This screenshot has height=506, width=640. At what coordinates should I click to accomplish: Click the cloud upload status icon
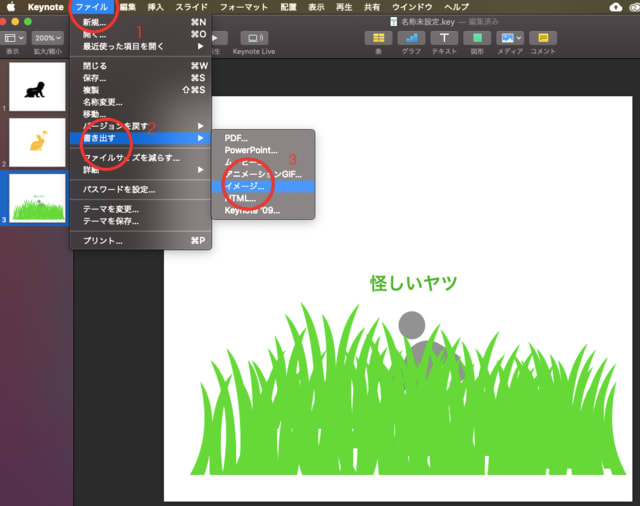(x=616, y=7)
